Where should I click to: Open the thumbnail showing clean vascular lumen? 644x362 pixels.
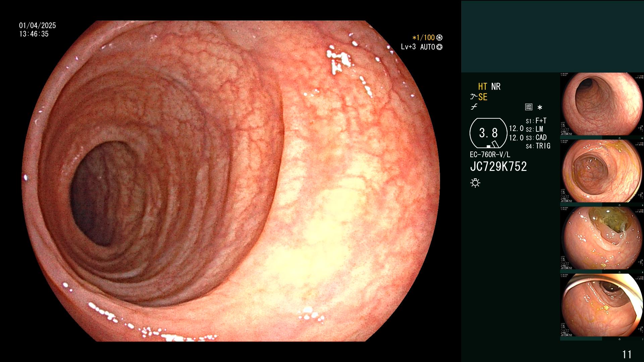[x=602, y=105]
